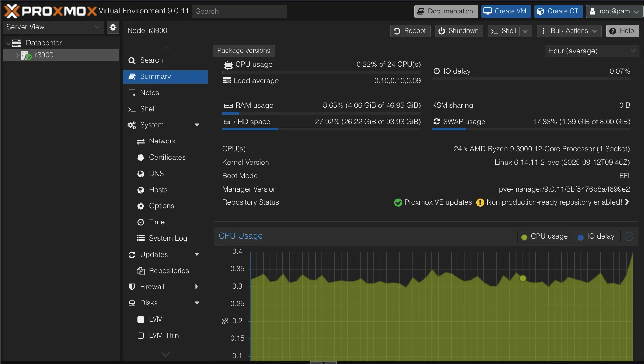Collapse the Disks section in sidebar
Screen dimensions: 644x364
[197, 303]
